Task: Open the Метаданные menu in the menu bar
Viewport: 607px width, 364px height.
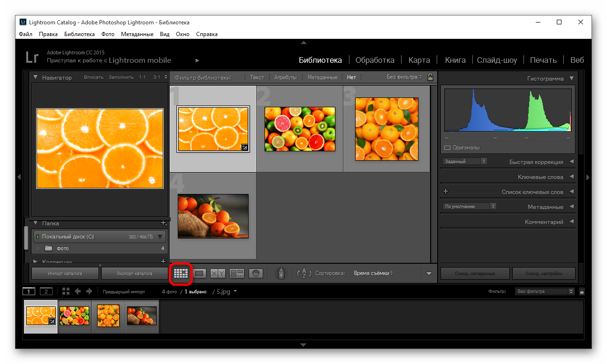Action: click(137, 34)
